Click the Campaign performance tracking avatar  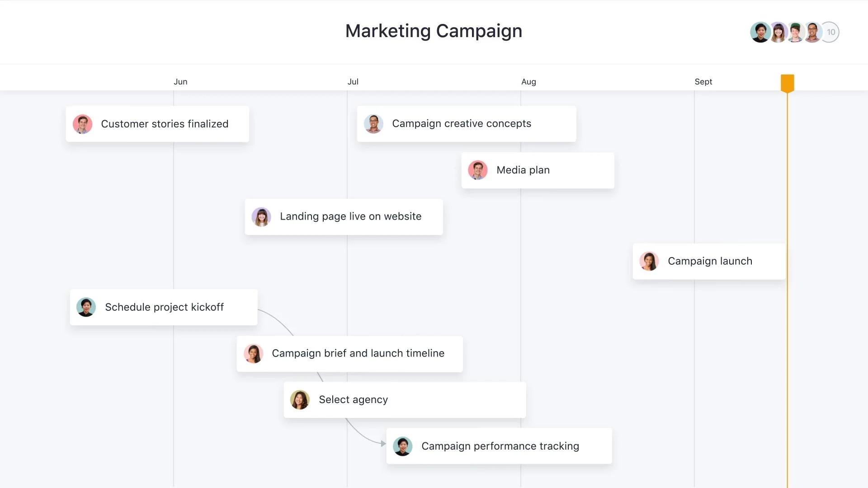click(403, 446)
